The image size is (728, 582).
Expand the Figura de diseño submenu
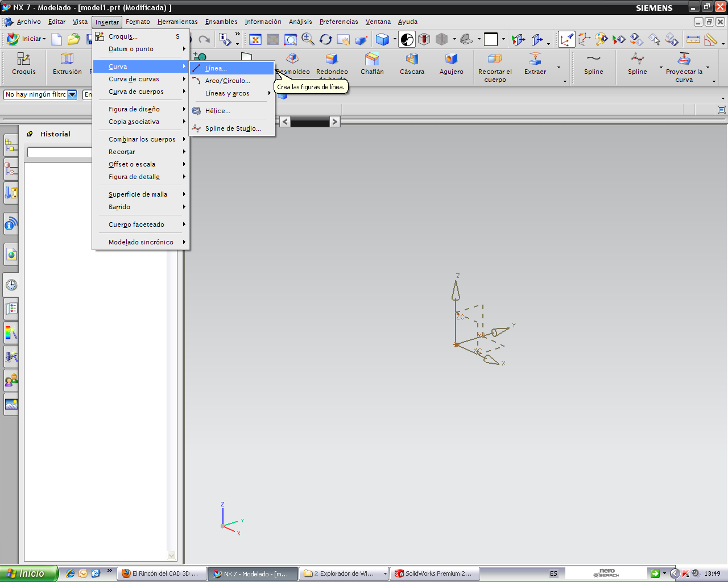coord(141,109)
